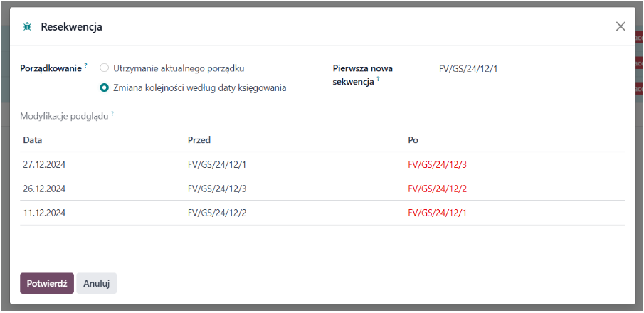The width and height of the screenshot is (644, 313).
Task: Select Zmiana kolejności według daty księgowania
Action: pos(105,88)
